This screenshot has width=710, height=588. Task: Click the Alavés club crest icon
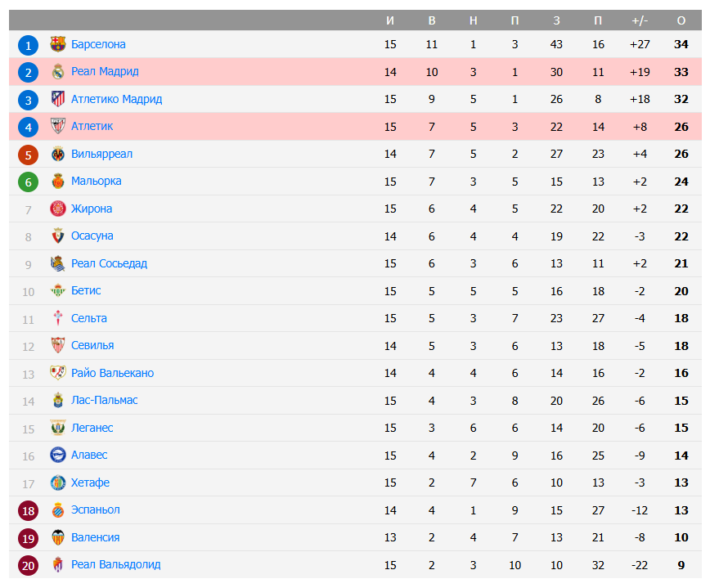tap(57, 455)
